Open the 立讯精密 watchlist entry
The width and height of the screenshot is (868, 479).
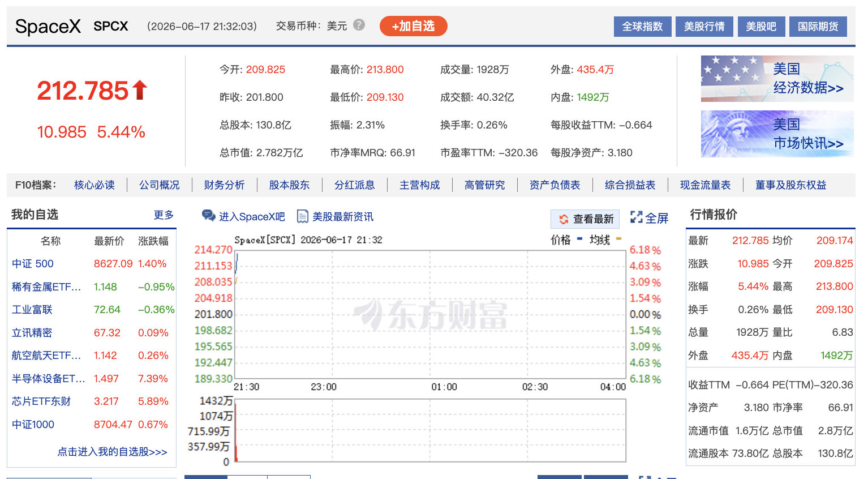tap(32, 333)
